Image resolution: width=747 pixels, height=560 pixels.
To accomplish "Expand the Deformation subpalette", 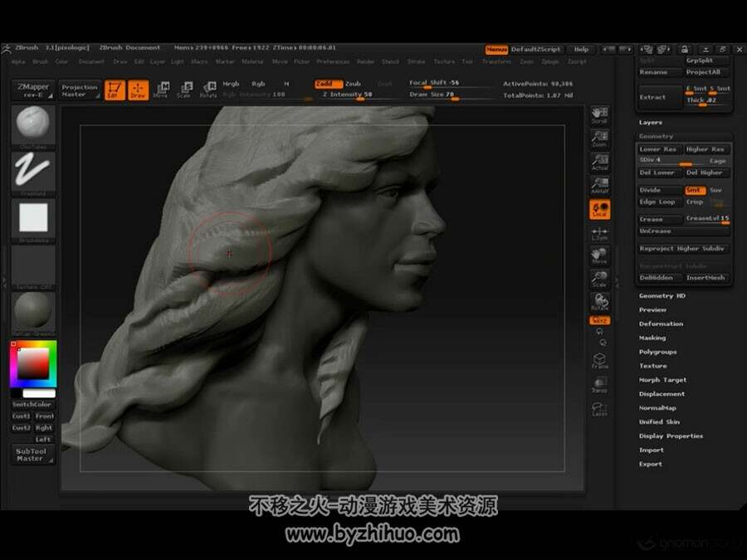I will click(662, 324).
